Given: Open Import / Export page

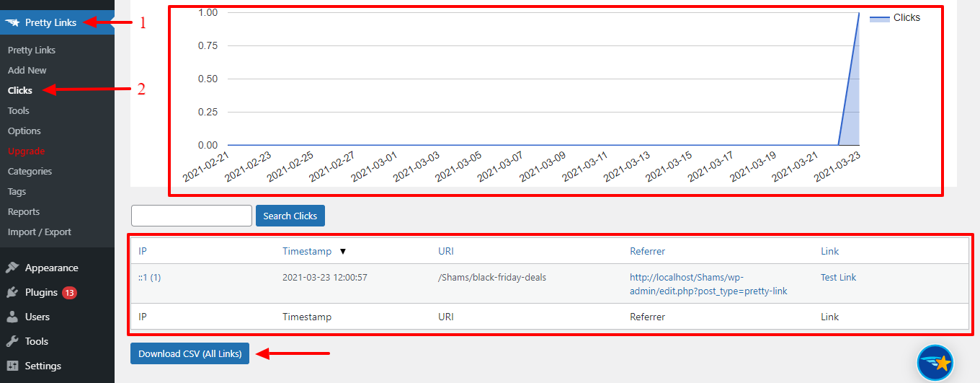Looking at the screenshot, I should pos(40,232).
